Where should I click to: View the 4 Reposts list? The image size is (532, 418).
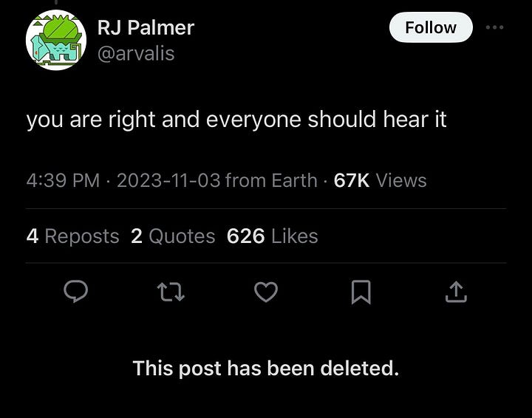[x=72, y=236]
